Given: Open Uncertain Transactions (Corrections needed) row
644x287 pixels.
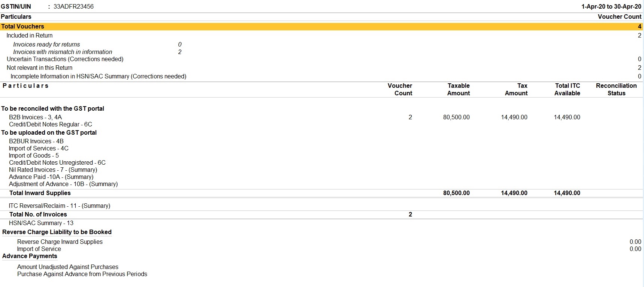Looking at the screenshot, I should (321, 59).
